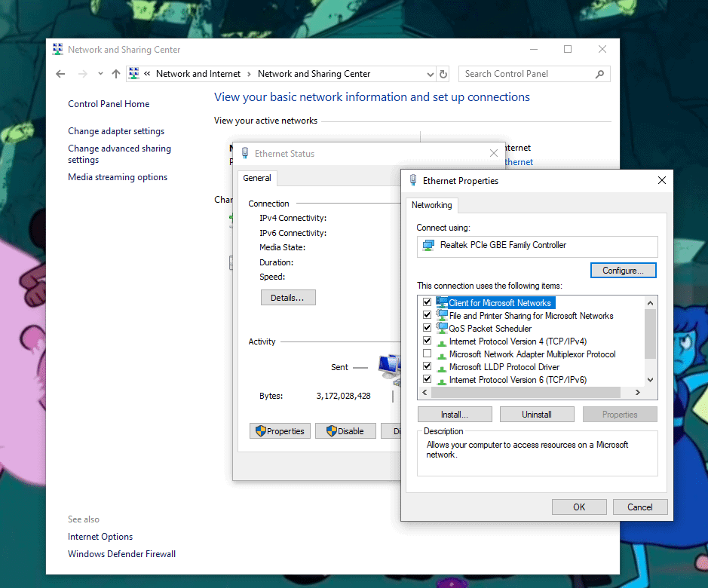The width and height of the screenshot is (708, 588).
Task: Click the Refresh button beside the address bar
Action: (443, 74)
